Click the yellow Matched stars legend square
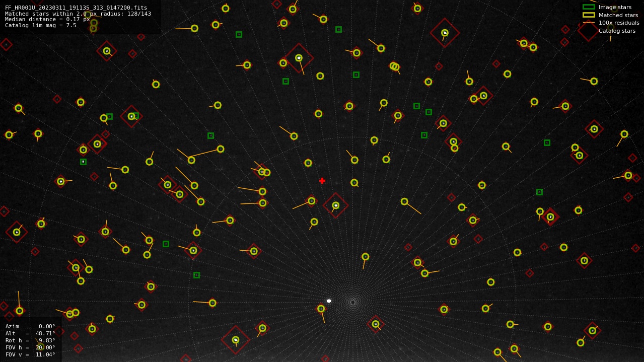 pos(589,15)
